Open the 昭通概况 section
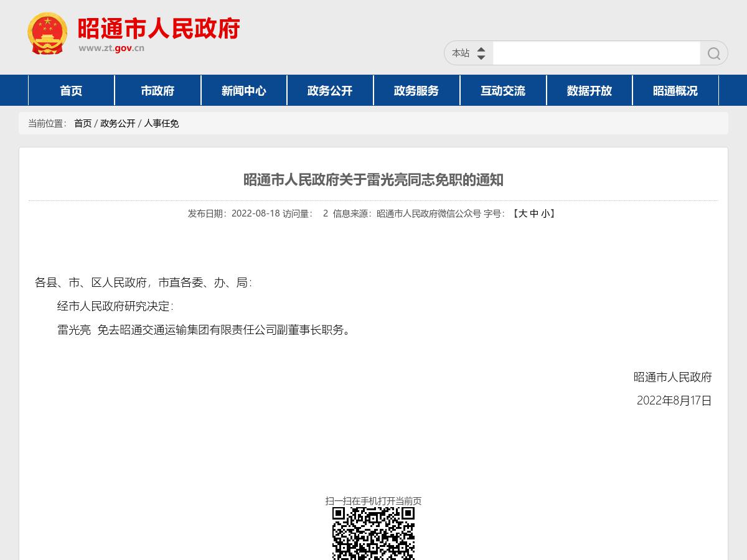Screen dimensions: 747x560 pos(675,90)
